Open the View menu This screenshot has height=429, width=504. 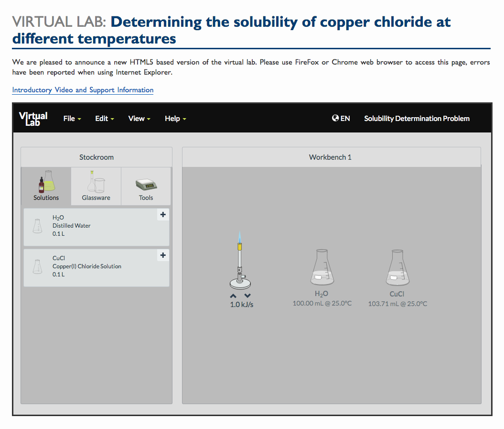[139, 118]
